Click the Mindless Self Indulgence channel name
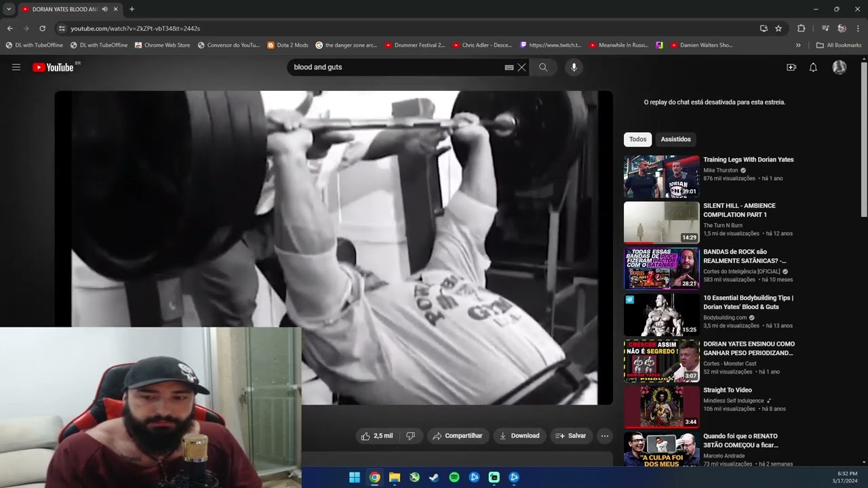This screenshot has height=488, width=868. click(733, 401)
